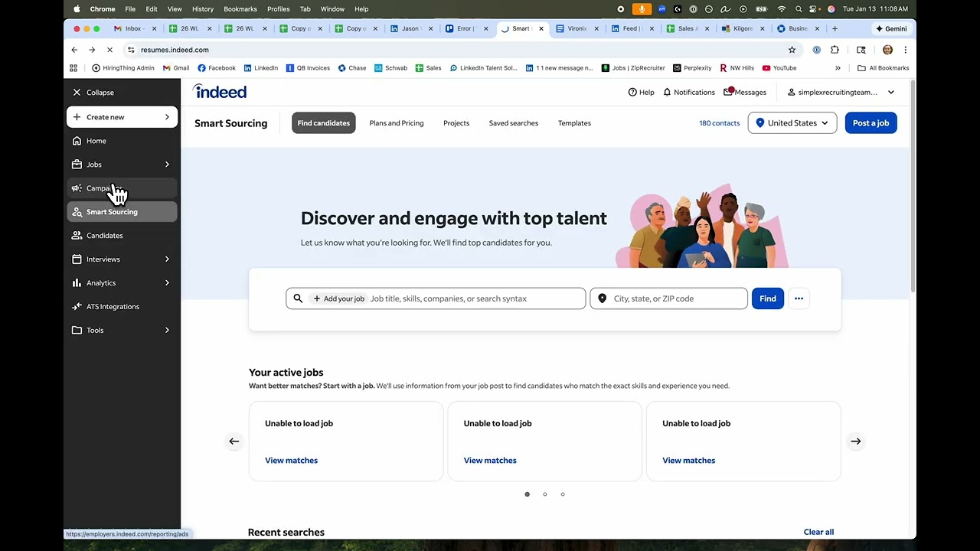Open Chrome extensions puzzle icon
This screenshot has height=551, width=980.
(x=835, y=50)
